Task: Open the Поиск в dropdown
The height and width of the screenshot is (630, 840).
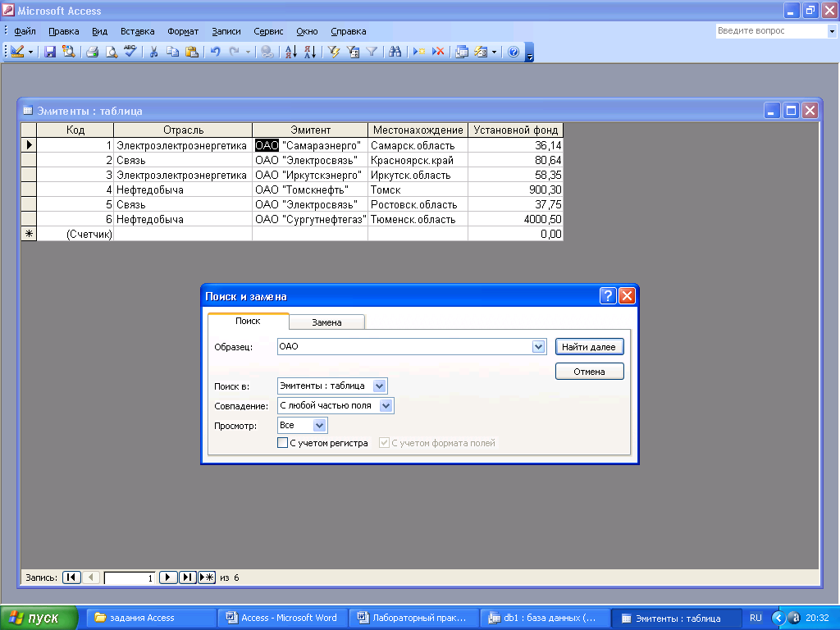Action: coord(379,386)
